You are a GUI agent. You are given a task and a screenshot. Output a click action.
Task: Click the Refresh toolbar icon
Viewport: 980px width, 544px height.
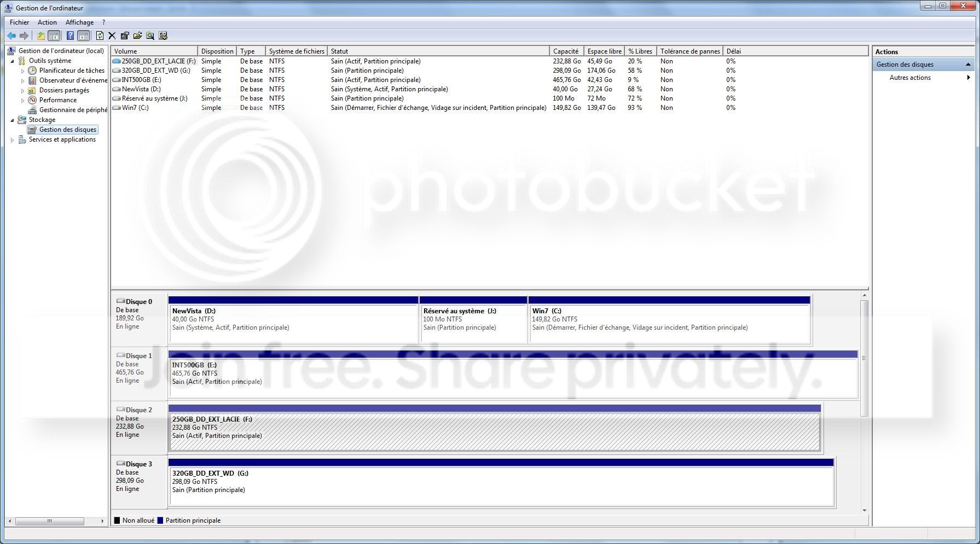click(x=100, y=36)
